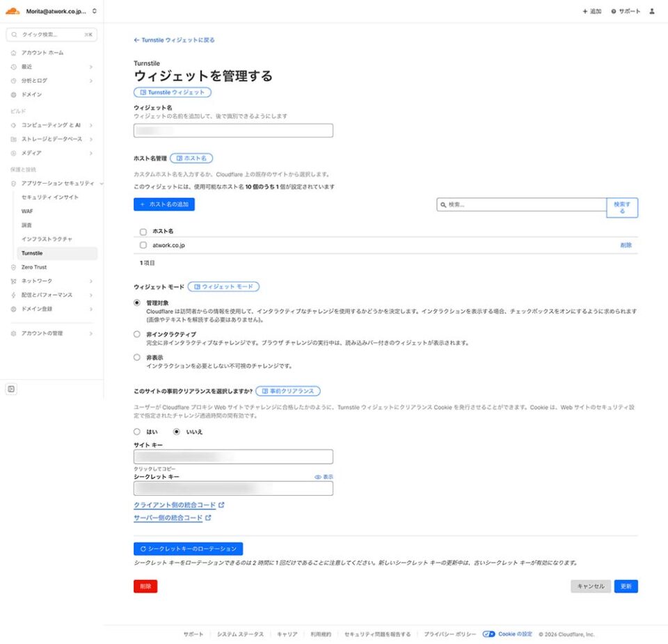Click ホスト名の追加 button
The height and width of the screenshot is (644, 668).
[x=164, y=204]
